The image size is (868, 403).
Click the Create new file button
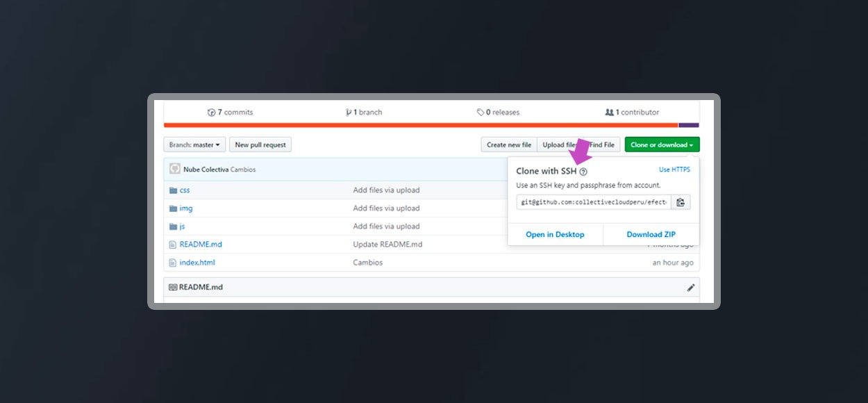click(x=509, y=145)
